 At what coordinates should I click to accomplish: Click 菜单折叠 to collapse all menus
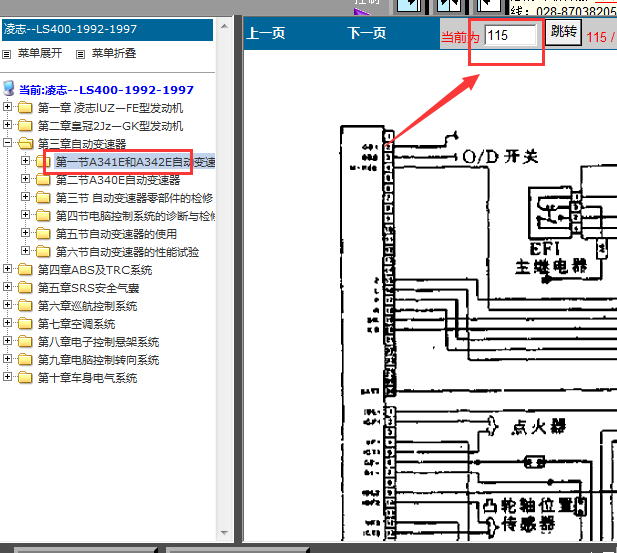114,54
